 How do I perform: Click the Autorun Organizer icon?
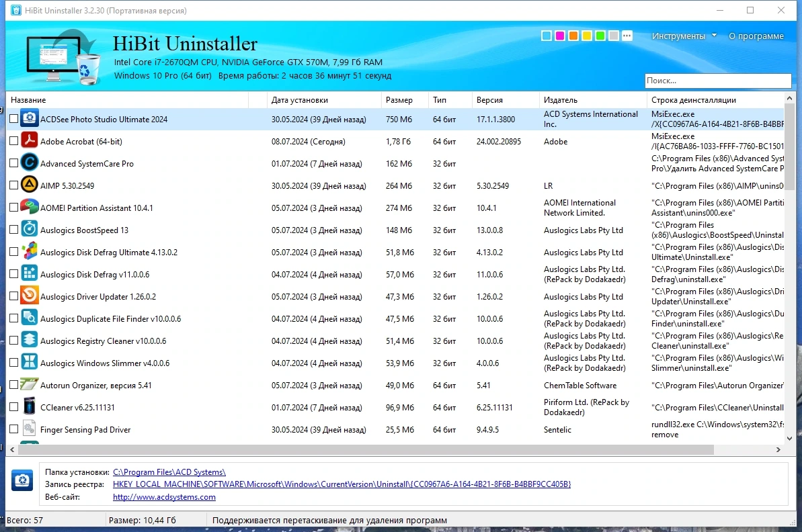pyautogui.click(x=29, y=384)
